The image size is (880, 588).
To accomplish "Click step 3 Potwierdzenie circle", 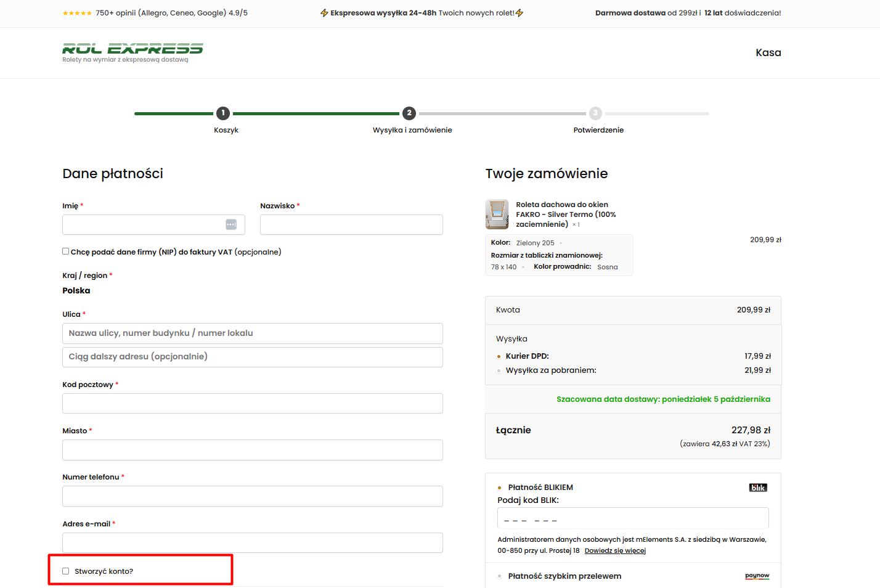I will click(x=595, y=113).
